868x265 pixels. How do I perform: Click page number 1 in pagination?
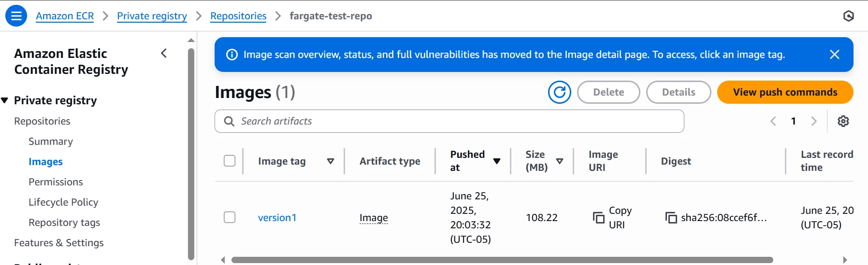point(793,121)
